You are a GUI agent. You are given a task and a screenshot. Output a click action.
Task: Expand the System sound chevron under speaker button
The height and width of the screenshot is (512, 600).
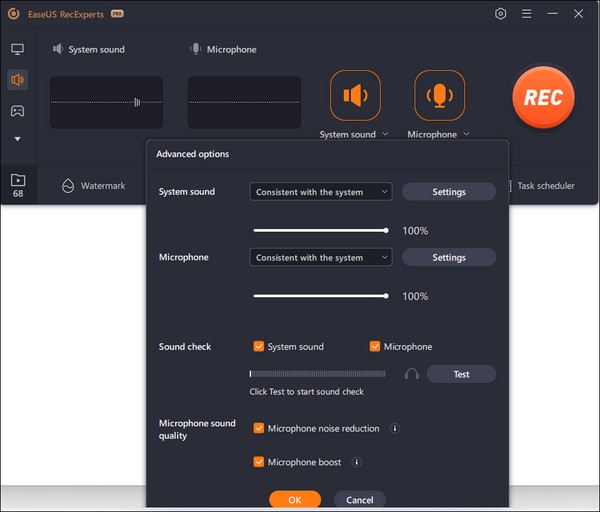pyautogui.click(x=385, y=134)
